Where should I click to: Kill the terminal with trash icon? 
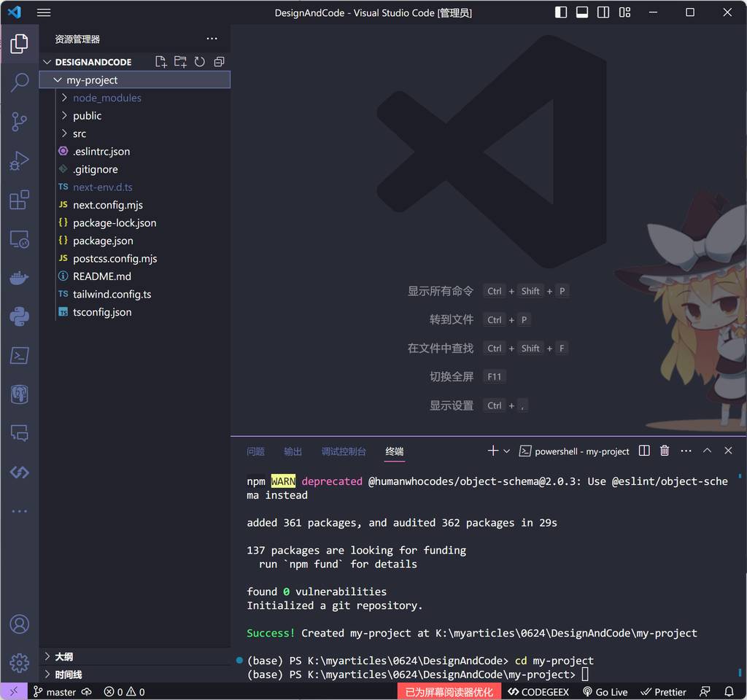tap(665, 451)
